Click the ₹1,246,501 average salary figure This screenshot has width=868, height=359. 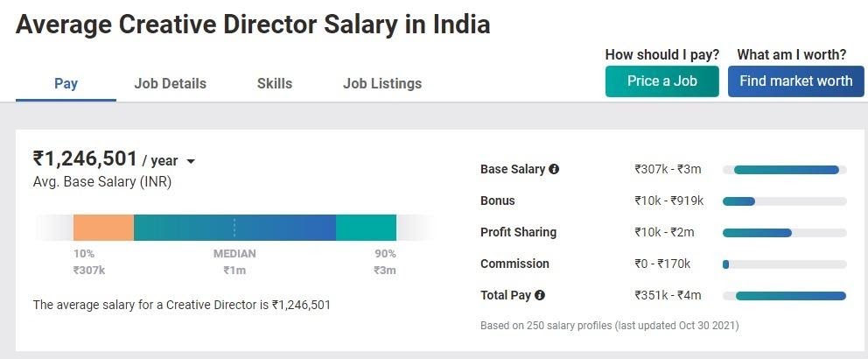tap(85, 158)
